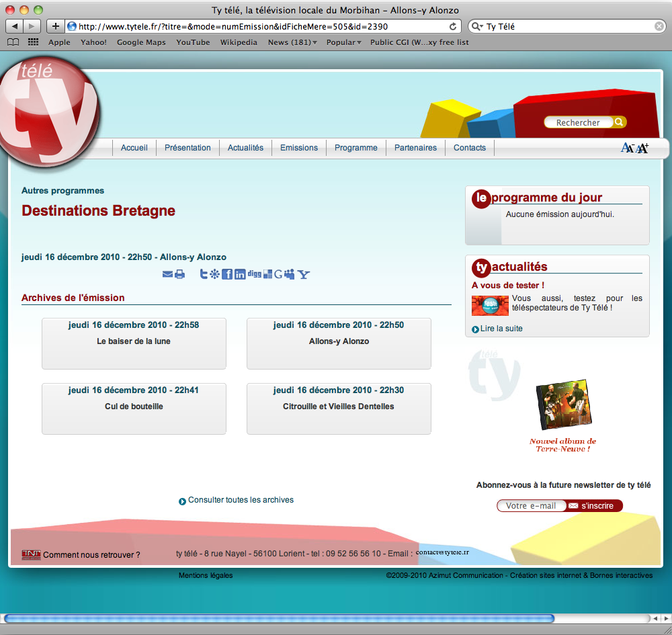Viewport: 672px width, 635px height.
Task: Open Allons-y Alonzo archive card
Action: pos(339,343)
